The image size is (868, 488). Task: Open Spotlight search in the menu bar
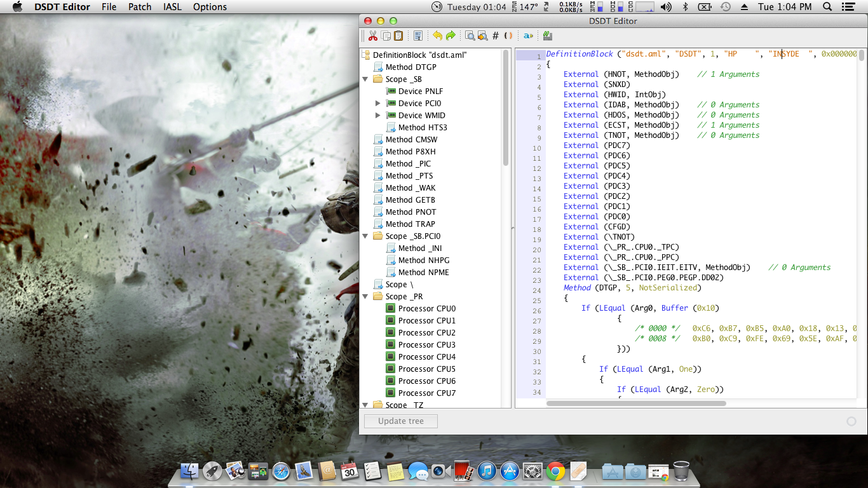[x=827, y=7]
